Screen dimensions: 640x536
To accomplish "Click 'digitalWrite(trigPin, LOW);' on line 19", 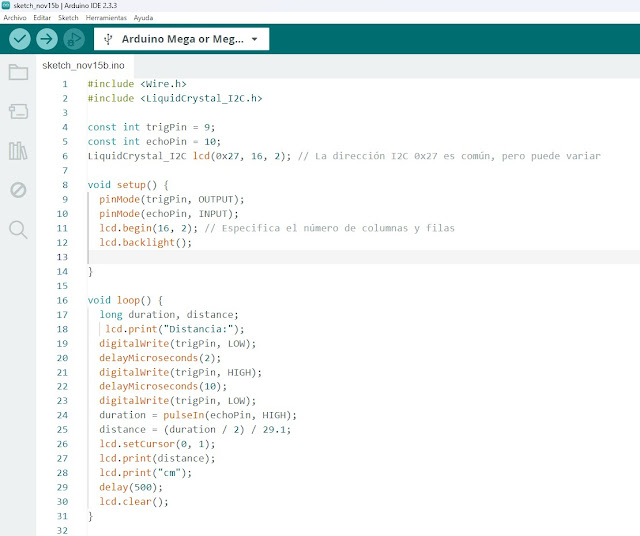I will (x=178, y=344).
